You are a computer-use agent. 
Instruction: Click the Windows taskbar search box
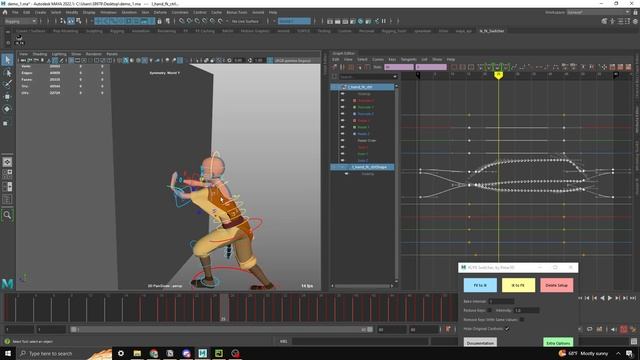(x=65, y=353)
